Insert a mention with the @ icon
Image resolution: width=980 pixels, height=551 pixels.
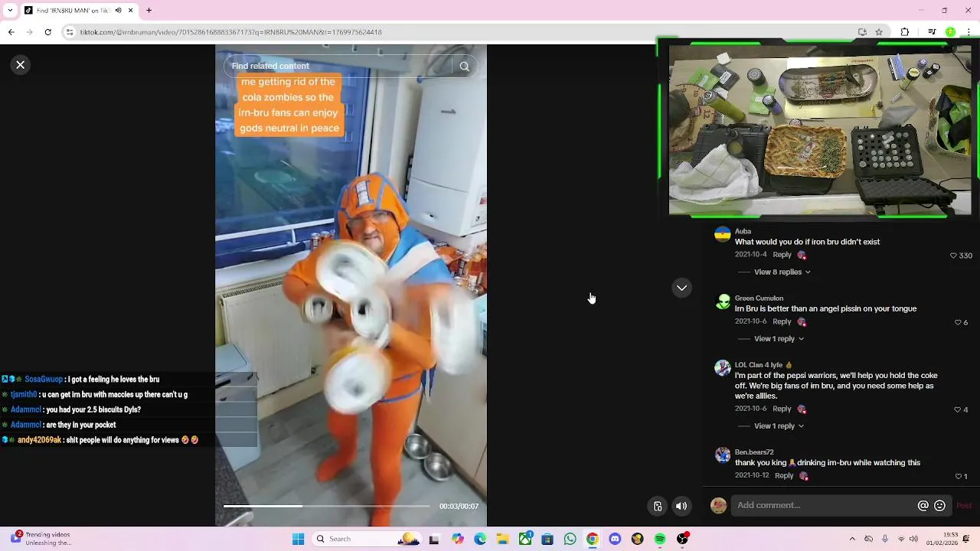tap(923, 506)
